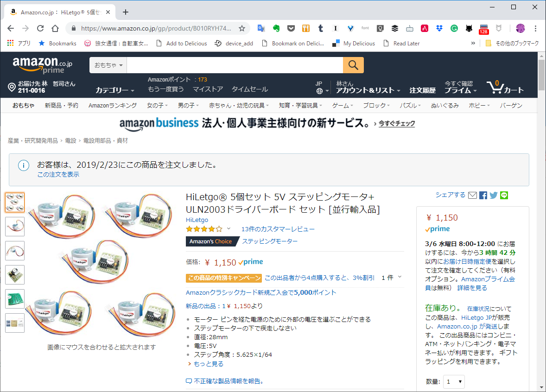Reload the page

40,29
